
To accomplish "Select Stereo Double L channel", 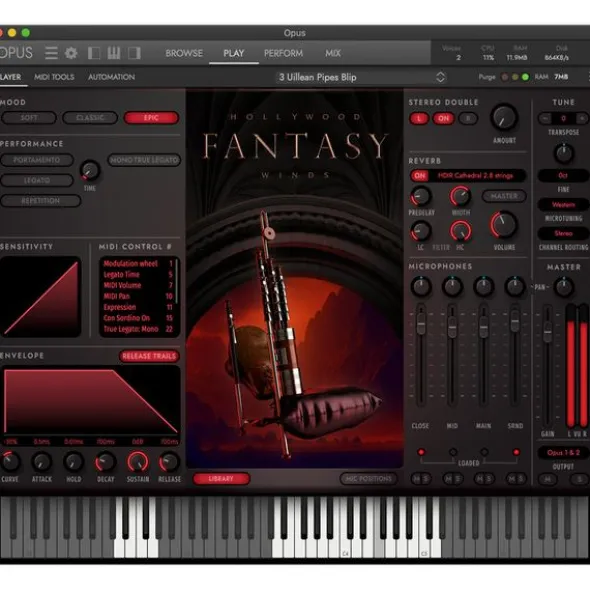I will tap(419, 118).
